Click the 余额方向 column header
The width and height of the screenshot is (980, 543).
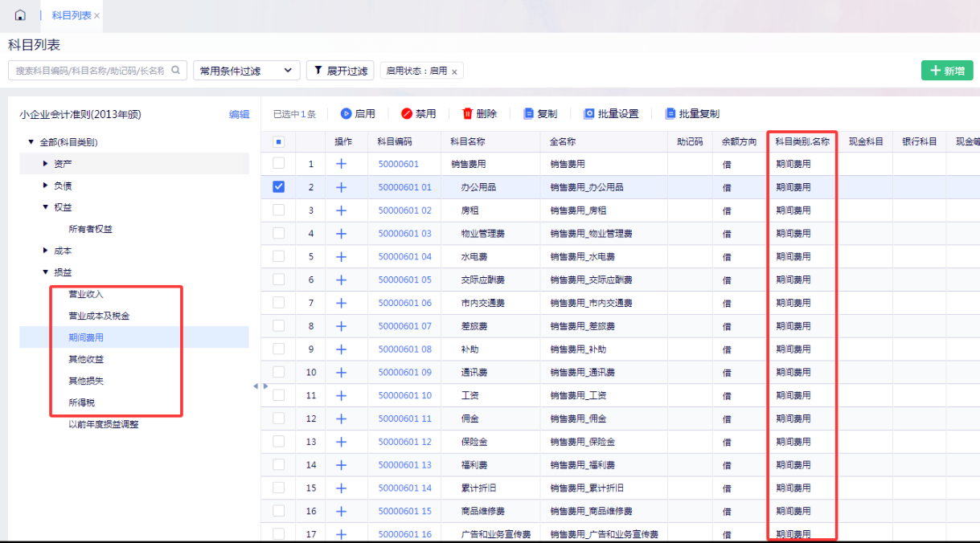pos(739,141)
